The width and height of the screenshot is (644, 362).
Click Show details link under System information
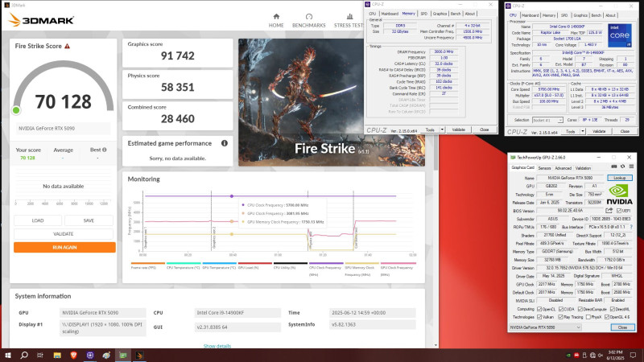217,346
